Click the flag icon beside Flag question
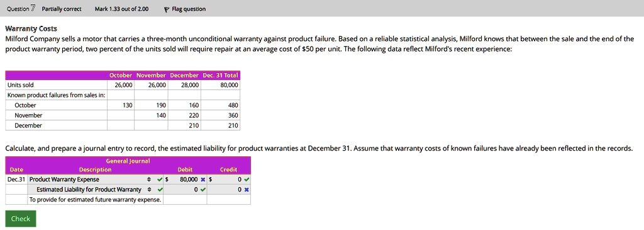 click(x=166, y=9)
